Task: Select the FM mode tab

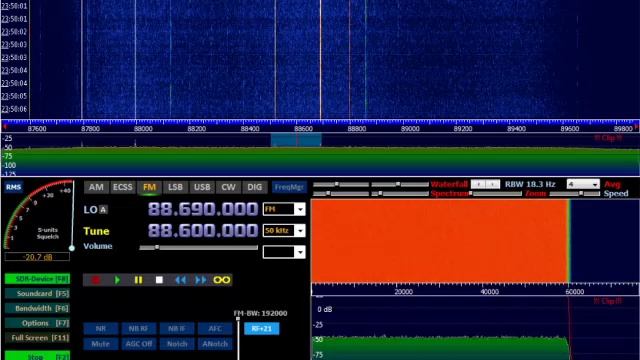Action: (x=149, y=187)
